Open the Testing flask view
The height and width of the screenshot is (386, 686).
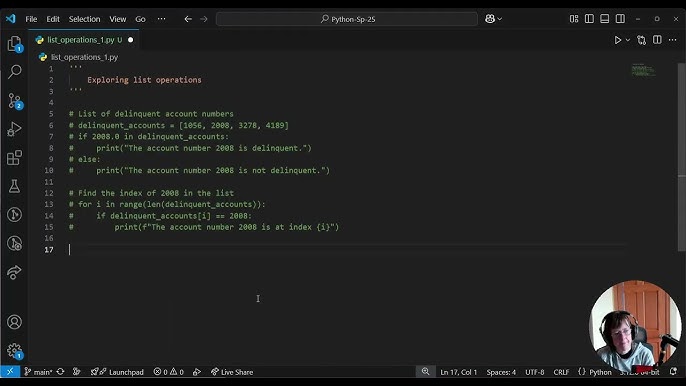point(14,186)
